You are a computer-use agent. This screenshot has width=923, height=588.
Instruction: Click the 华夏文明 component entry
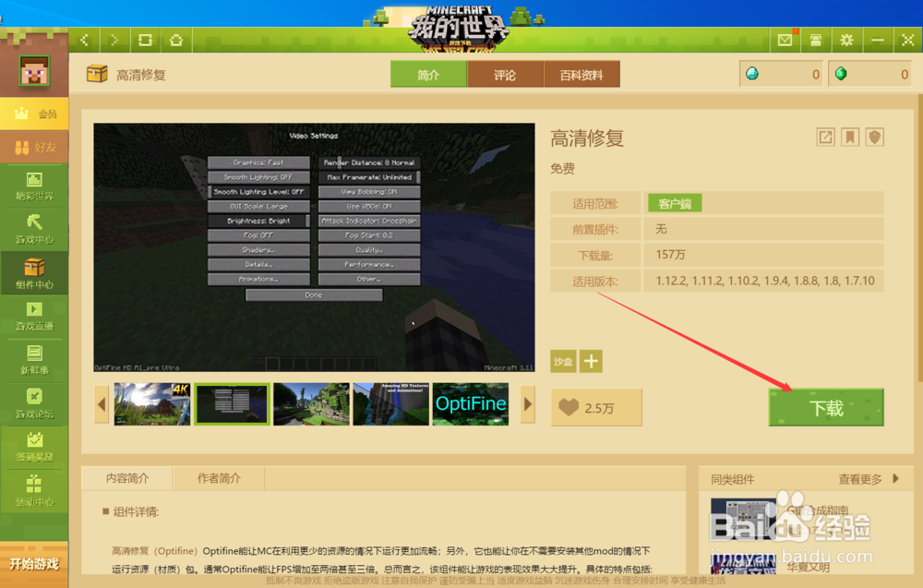pyautogui.click(x=809, y=568)
